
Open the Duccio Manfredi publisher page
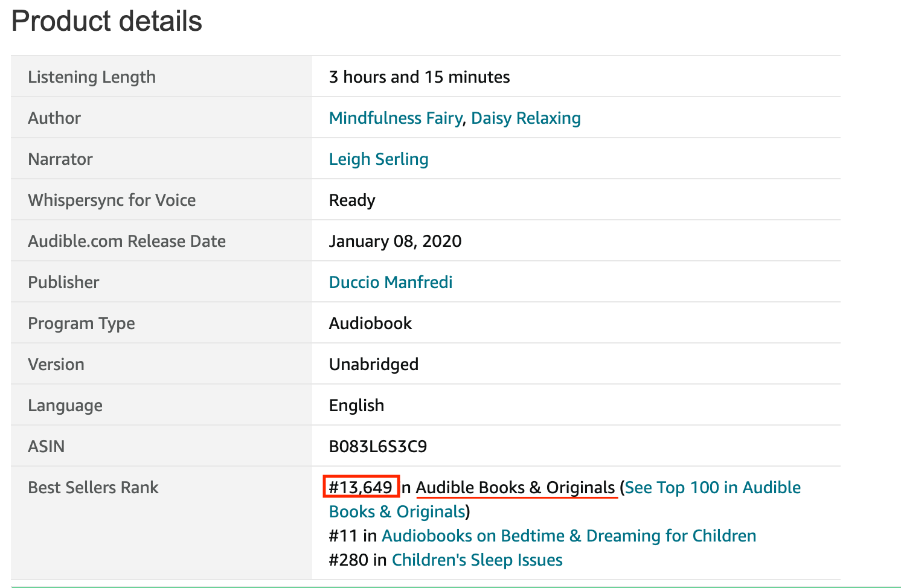(x=390, y=282)
